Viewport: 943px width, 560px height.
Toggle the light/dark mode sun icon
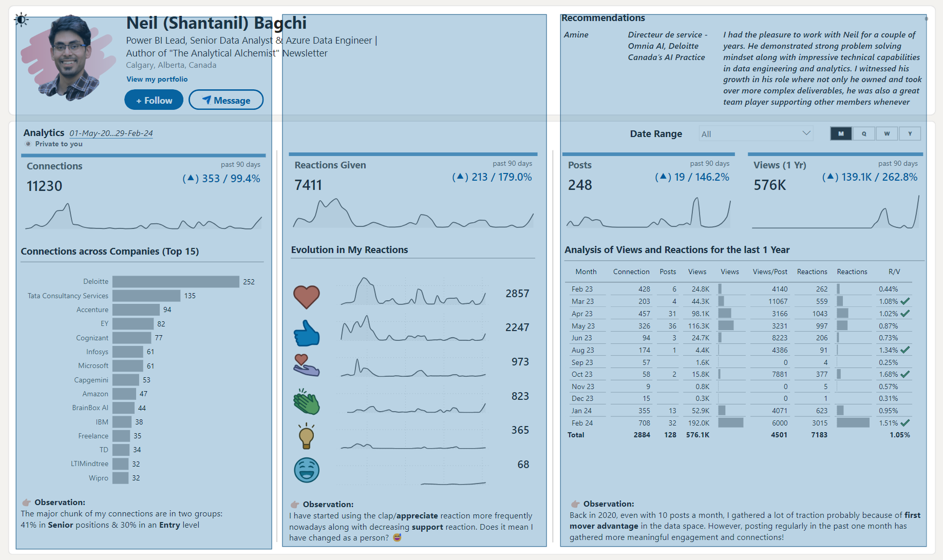(x=22, y=20)
